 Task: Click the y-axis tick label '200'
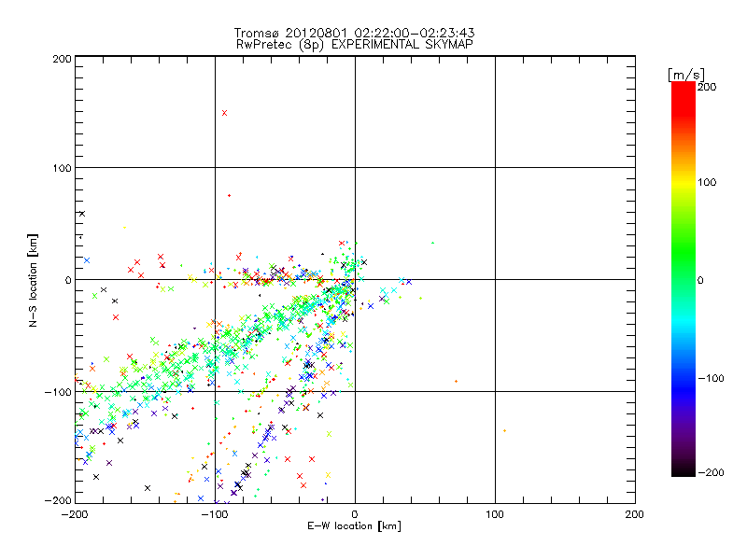[63, 59]
